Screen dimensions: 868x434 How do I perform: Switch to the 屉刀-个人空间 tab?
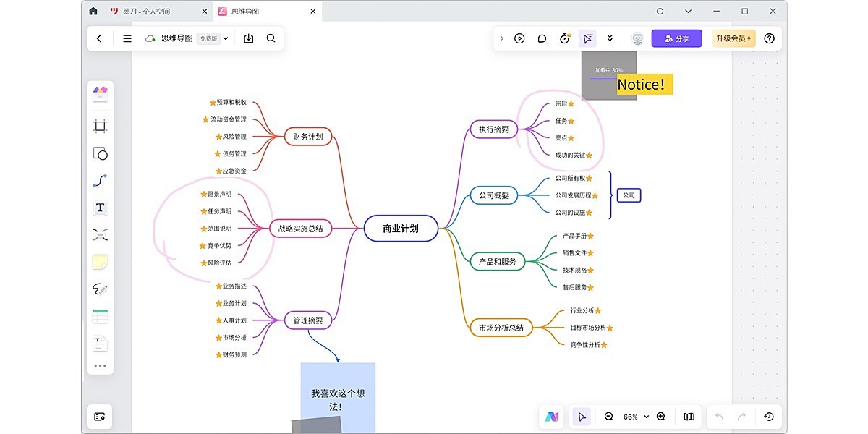(148, 11)
